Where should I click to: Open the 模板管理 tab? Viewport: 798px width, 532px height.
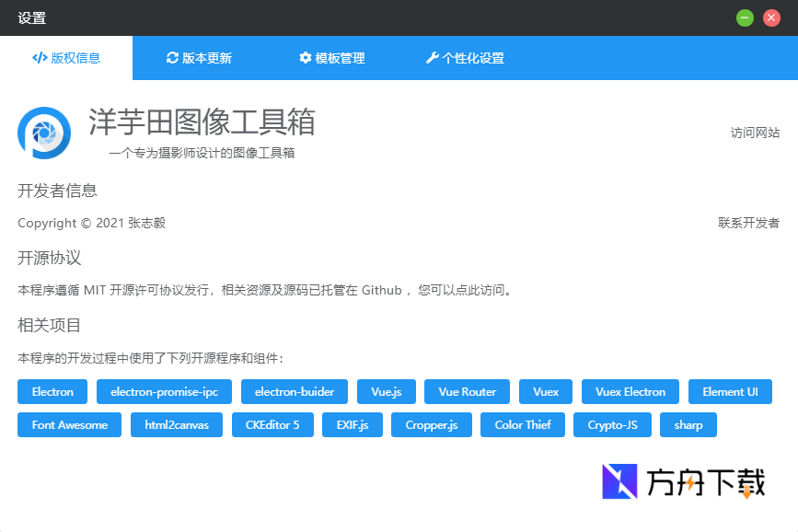coord(331,57)
